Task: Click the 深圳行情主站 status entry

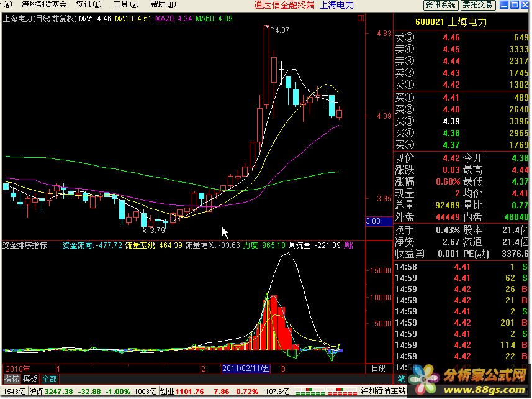Action: coord(383,391)
